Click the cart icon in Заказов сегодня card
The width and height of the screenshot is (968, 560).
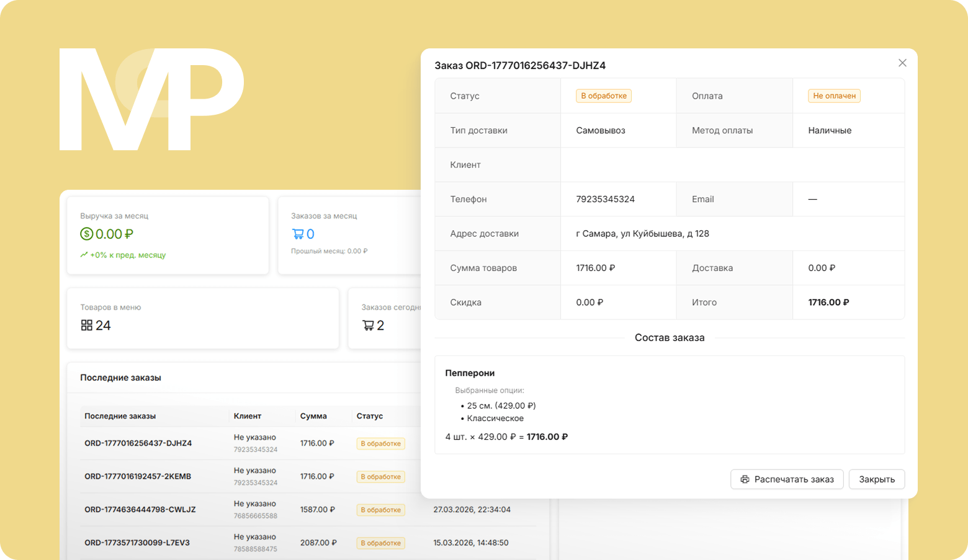(x=368, y=325)
